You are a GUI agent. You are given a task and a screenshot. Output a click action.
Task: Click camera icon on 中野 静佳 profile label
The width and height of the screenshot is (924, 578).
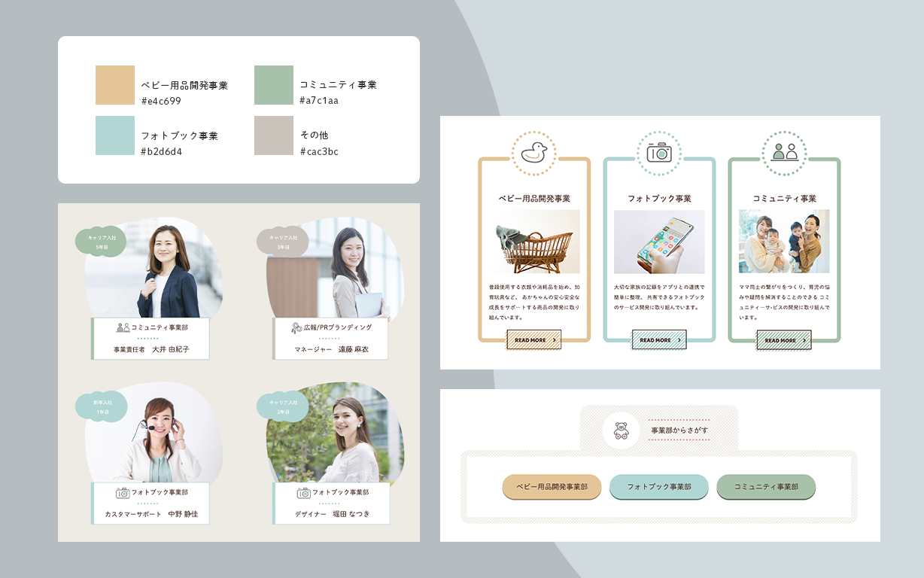pyautogui.click(x=123, y=492)
